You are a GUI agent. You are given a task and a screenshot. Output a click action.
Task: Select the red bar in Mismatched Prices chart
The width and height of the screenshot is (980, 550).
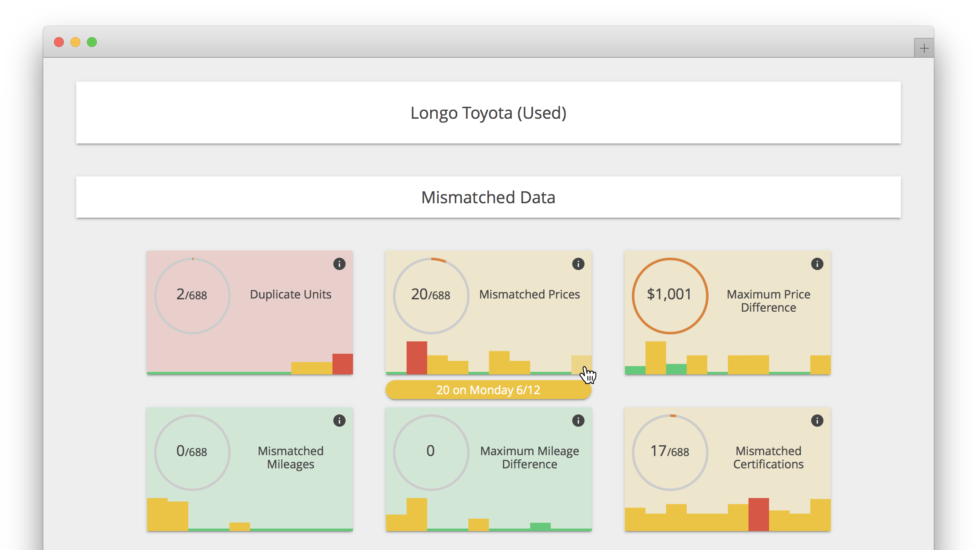[417, 358]
